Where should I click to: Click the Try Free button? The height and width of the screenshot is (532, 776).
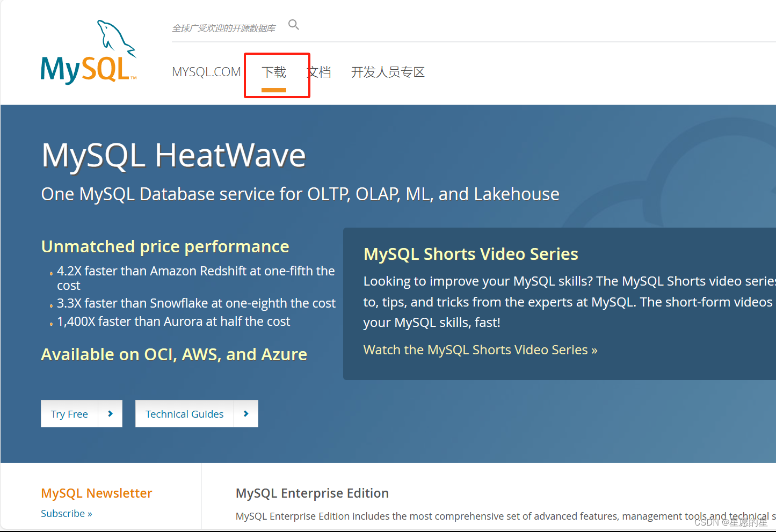point(69,413)
